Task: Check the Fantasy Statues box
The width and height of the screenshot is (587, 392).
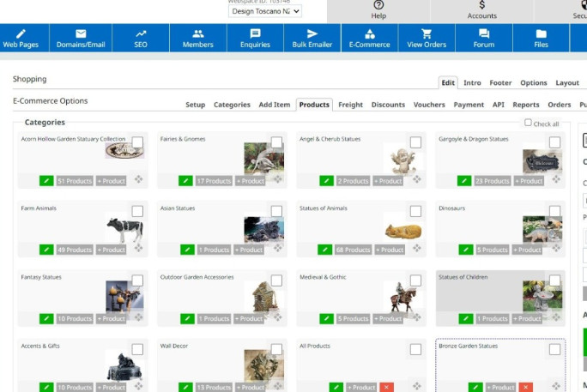Action: tap(137, 280)
